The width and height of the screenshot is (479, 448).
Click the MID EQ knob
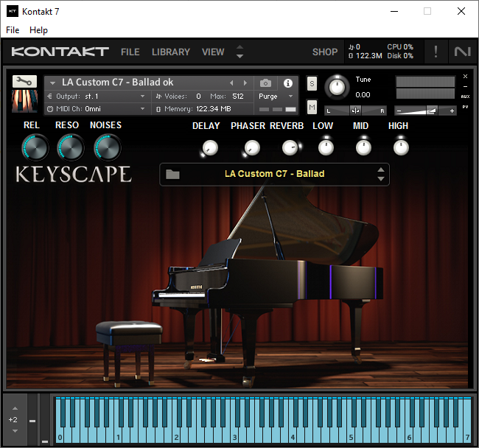pos(363,148)
